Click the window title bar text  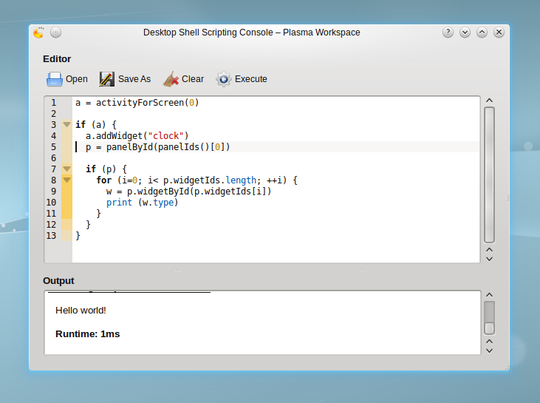coord(252,32)
